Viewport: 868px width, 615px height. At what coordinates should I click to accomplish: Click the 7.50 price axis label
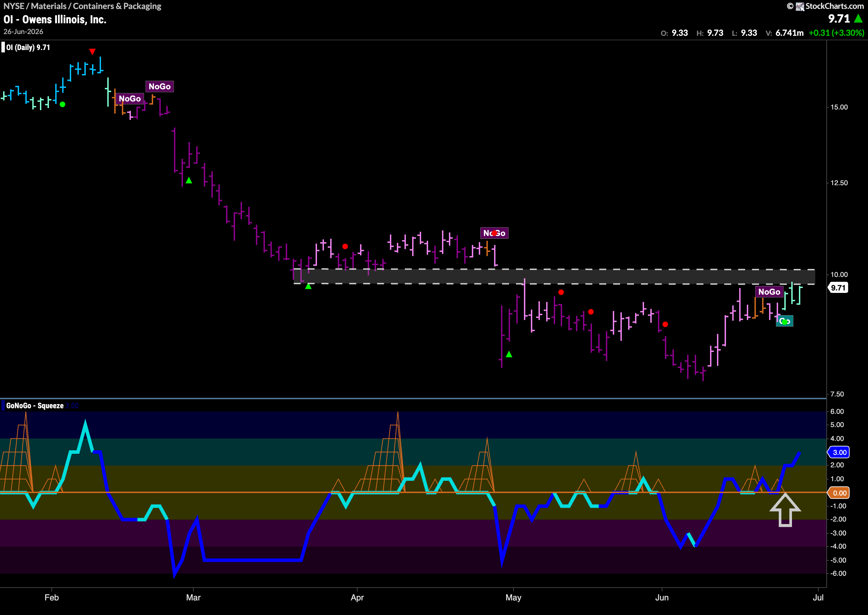pos(837,394)
